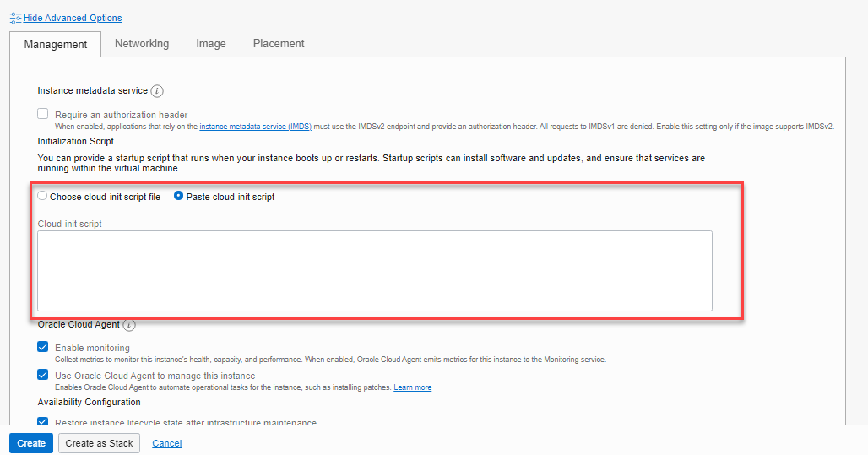Screen dimensions: 868x455
Task: Switch to the Networking tab
Action: point(142,44)
